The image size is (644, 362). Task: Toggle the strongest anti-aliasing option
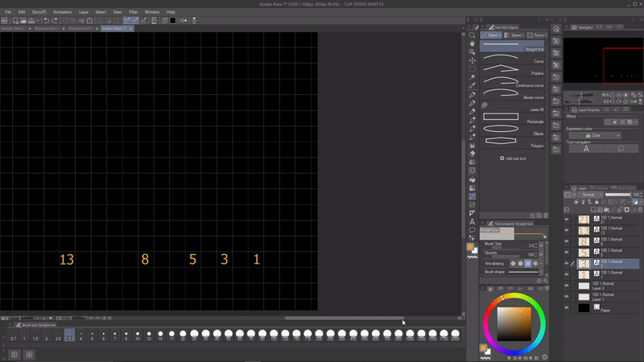535,264
